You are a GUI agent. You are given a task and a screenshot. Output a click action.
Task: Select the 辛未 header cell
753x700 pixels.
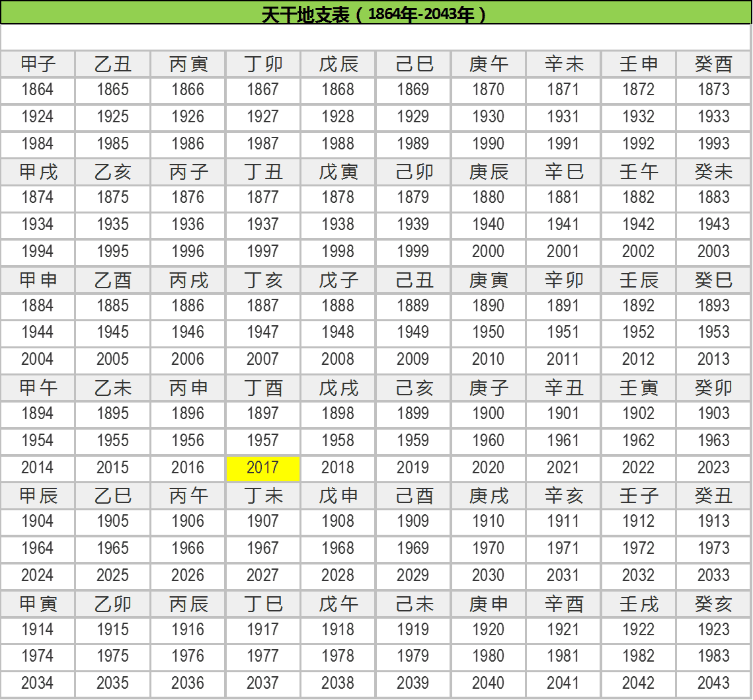(x=563, y=64)
